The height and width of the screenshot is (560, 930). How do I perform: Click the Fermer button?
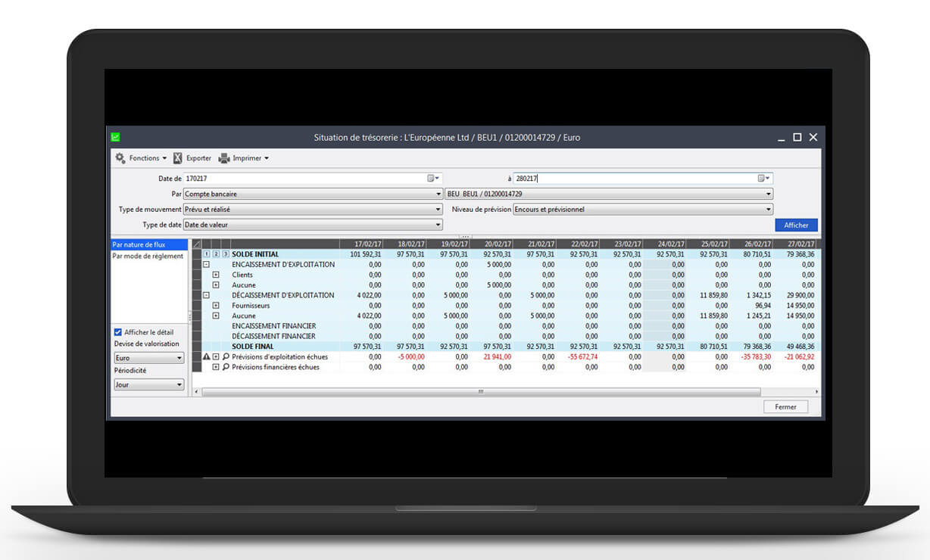coord(785,407)
